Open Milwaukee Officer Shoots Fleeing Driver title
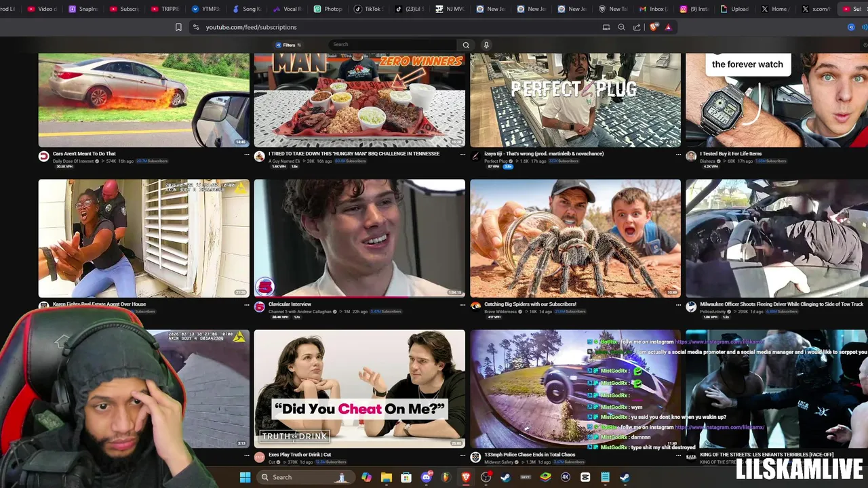Image resolution: width=868 pixels, height=488 pixels. click(x=781, y=304)
